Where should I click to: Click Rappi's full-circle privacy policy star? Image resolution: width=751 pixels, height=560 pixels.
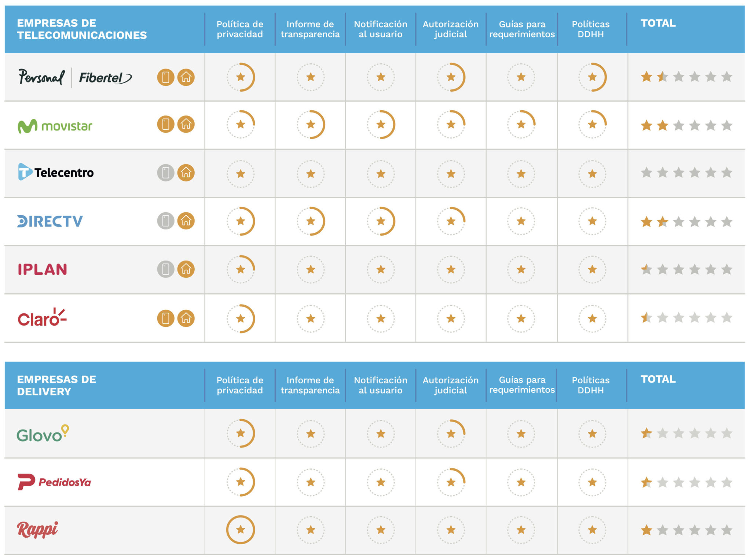(241, 530)
